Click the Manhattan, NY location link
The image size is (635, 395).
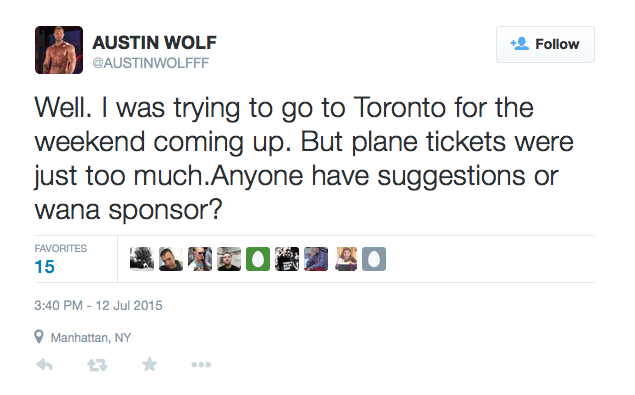[x=91, y=337]
